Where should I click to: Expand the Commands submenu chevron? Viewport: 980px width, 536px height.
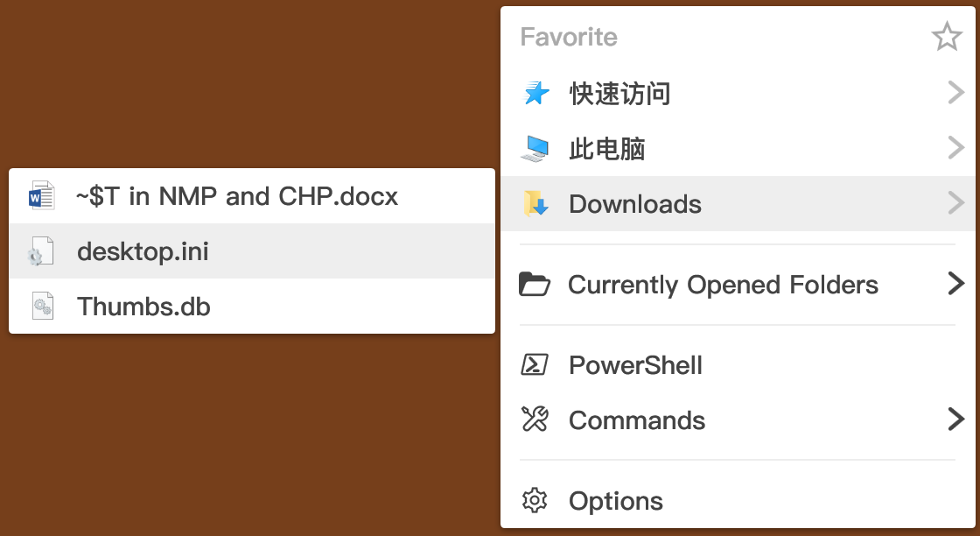955,419
